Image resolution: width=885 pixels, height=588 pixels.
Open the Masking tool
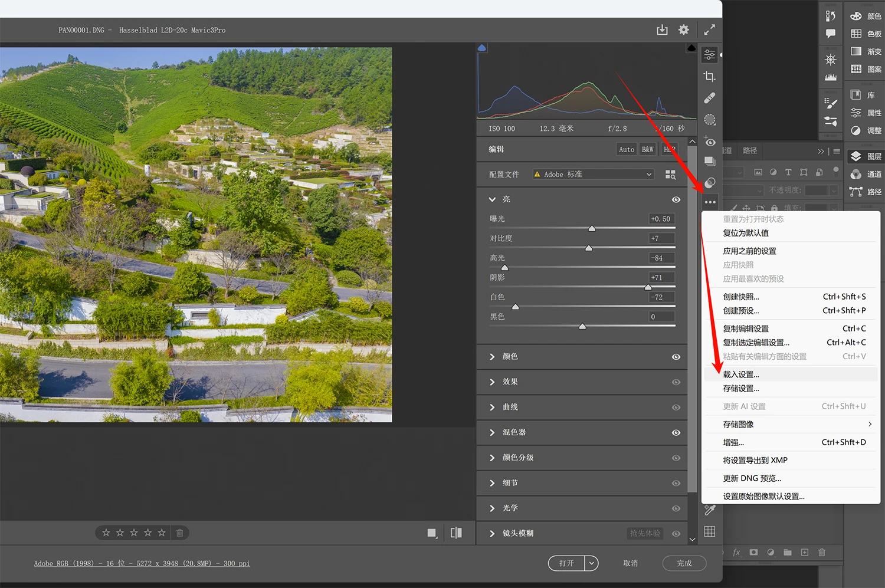pyautogui.click(x=710, y=120)
